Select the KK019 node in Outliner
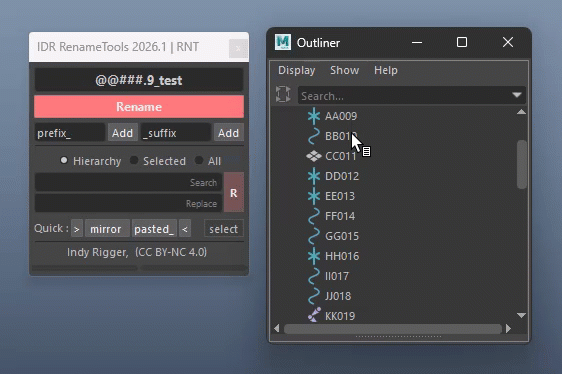 [340, 316]
